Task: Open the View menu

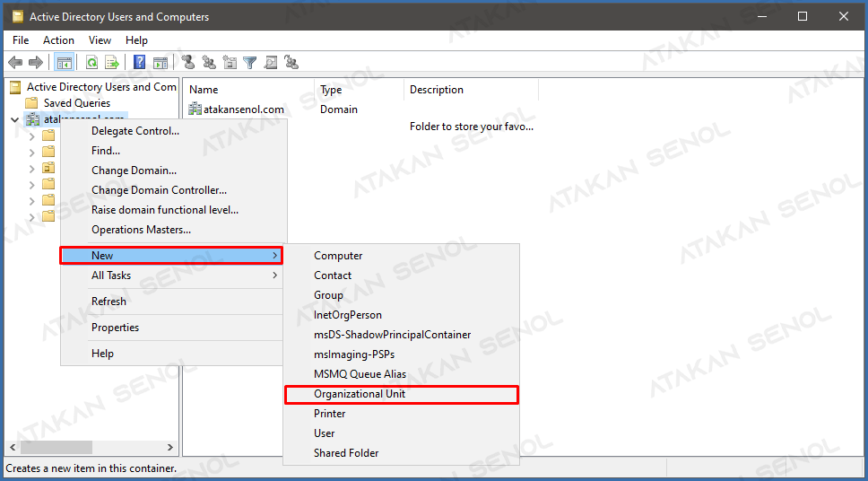Action: 100,40
